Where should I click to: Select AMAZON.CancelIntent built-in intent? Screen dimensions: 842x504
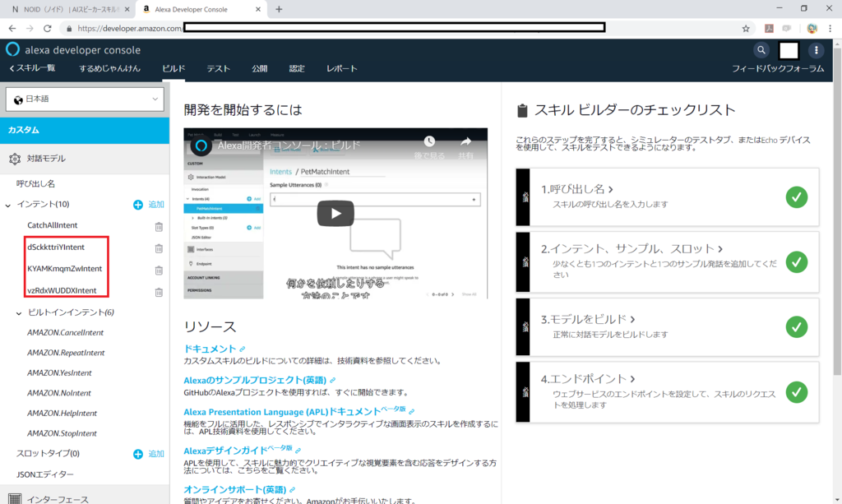(x=66, y=333)
